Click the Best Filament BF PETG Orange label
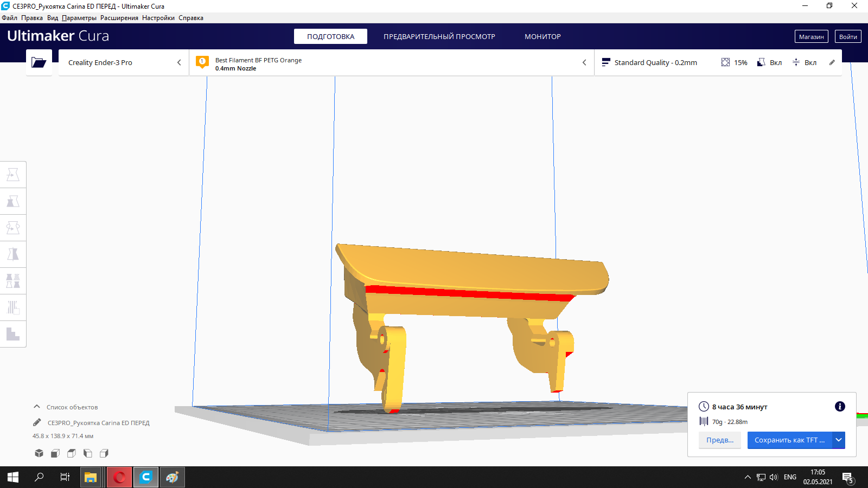Viewport: 868px width, 488px height. point(258,60)
